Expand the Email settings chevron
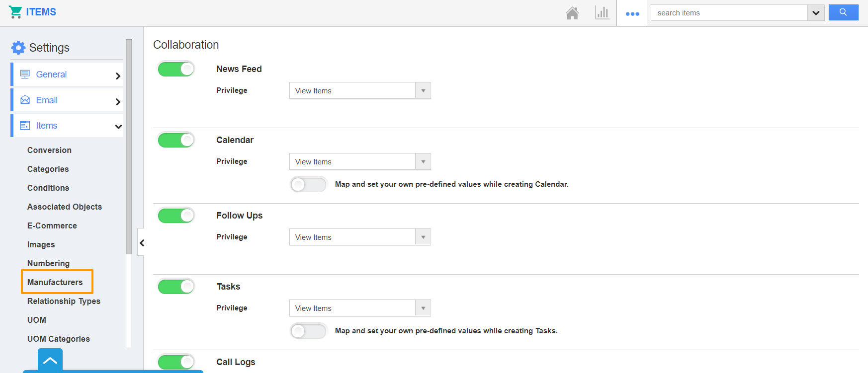The image size is (868, 373). click(118, 102)
